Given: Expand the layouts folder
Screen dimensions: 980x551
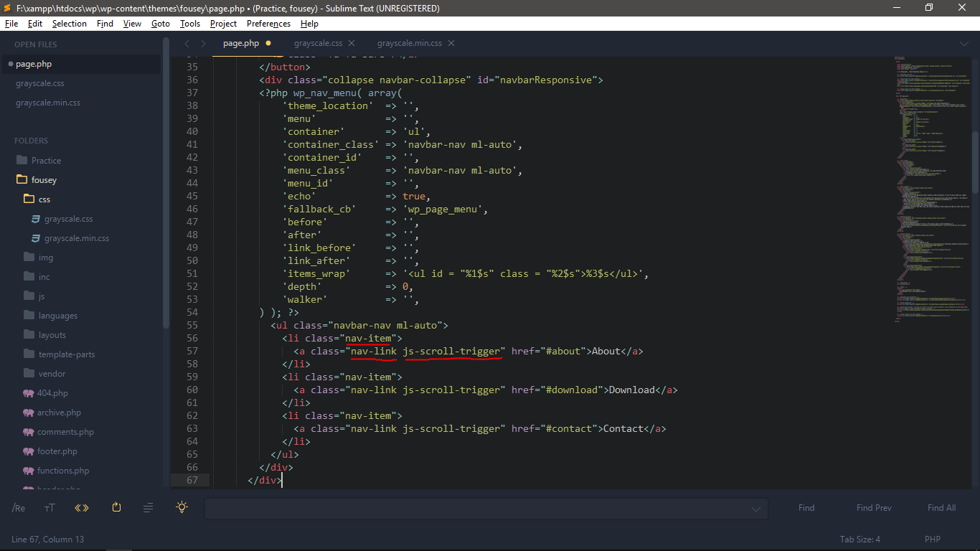Looking at the screenshot, I should click(x=29, y=334).
